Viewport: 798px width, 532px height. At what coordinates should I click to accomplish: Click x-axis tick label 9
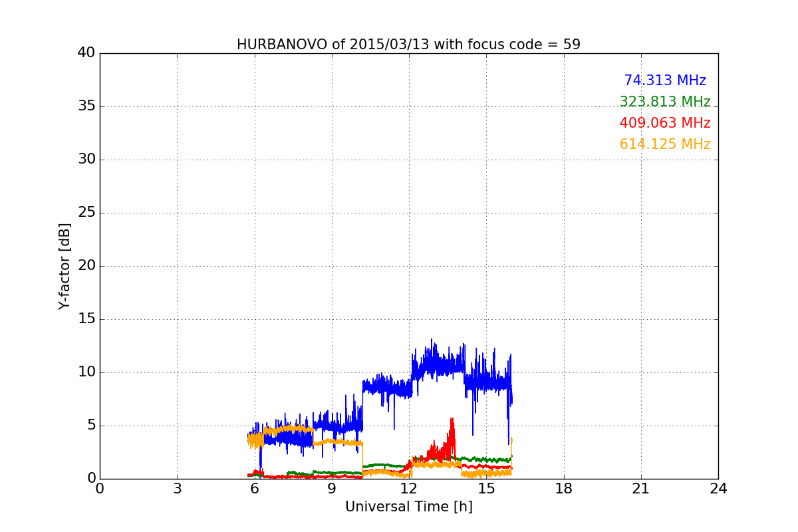(x=332, y=489)
